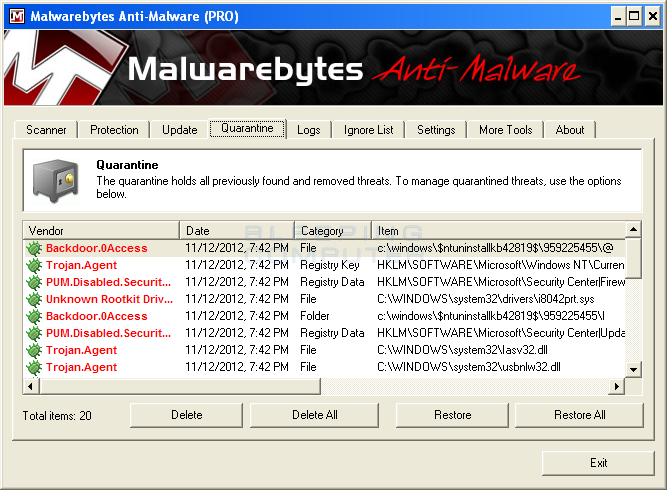The image size is (667, 490).
Task: Click the vertical scrollbar down arrow
Action: coord(633,370)
